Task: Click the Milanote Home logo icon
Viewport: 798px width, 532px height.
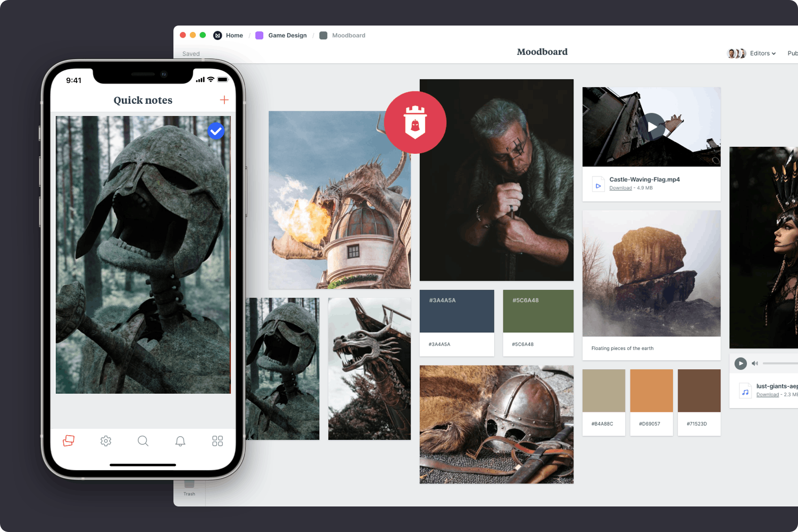Action: click(x=218, y=36)
